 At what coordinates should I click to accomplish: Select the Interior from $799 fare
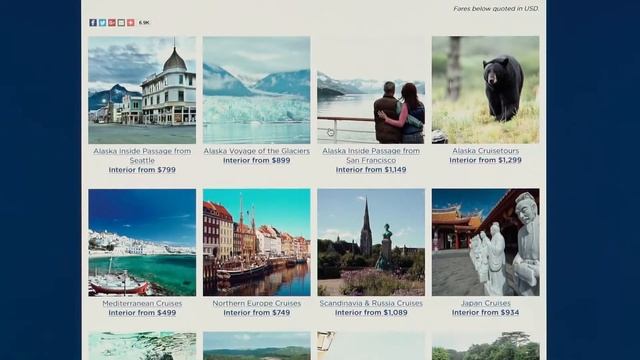(x=142, y=170)
